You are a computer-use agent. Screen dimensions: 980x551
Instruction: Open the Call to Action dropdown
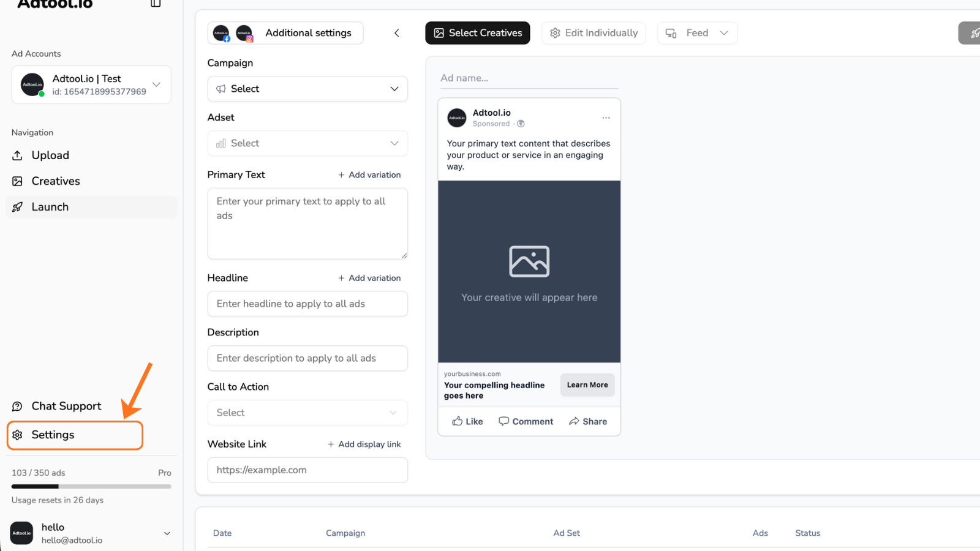point(307,413)
